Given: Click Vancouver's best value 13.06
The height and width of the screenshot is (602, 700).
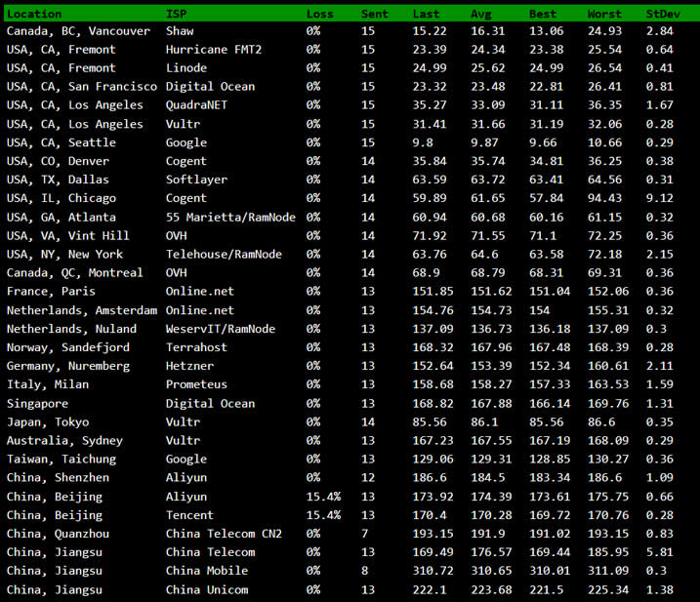Looking at the screenshot, I should [547, 31].
